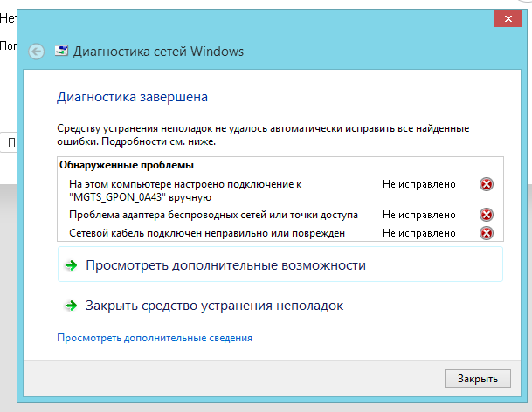Open 'Просмотреть дополнительные возможности' option
Image resolution: width=532 pixels, height=412 pixels.
pyautogui.click(x=280, y=264)
